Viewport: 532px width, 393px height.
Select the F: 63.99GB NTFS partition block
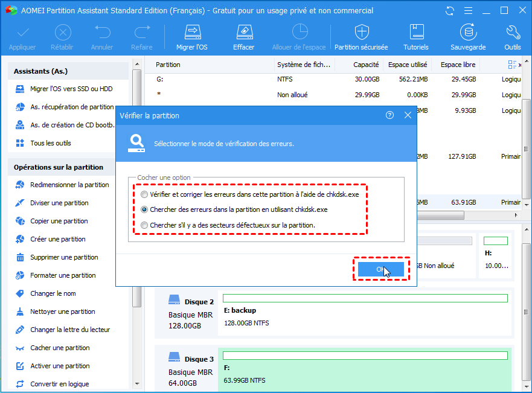[365, 369]
